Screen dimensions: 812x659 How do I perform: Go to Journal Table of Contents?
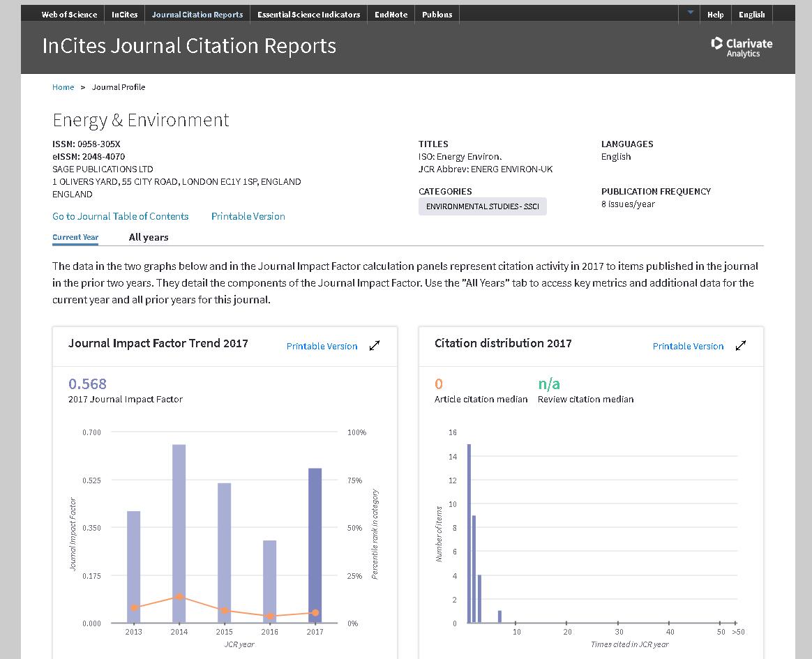(x=120, y=216)
